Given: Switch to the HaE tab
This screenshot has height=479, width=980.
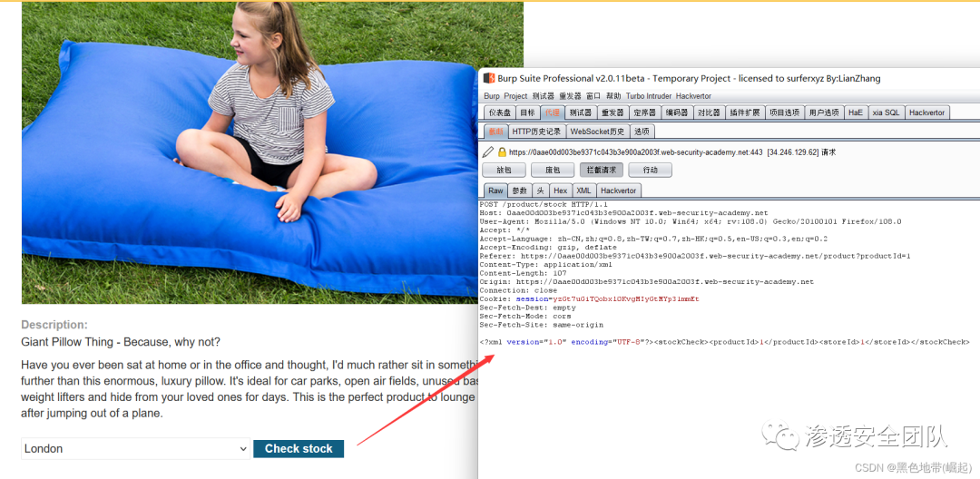Looking at the screenshot, I should tap(855, 112).
